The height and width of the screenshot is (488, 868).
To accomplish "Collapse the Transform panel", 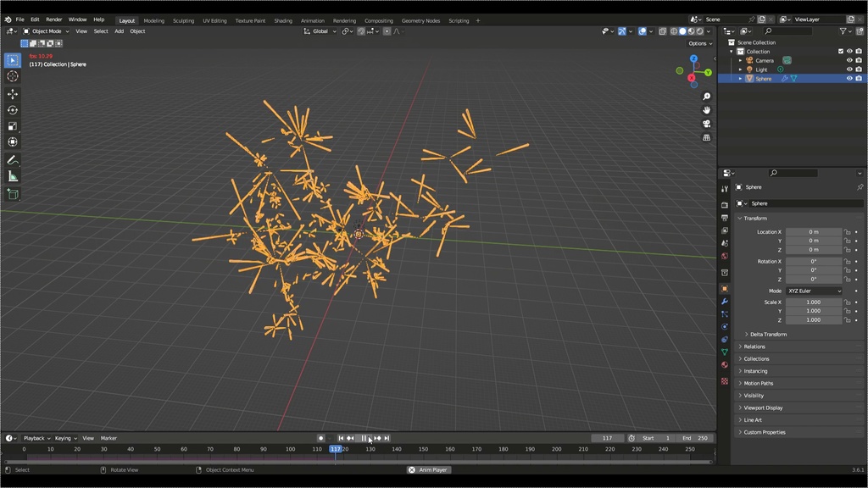I will click(x=755, y=219).
